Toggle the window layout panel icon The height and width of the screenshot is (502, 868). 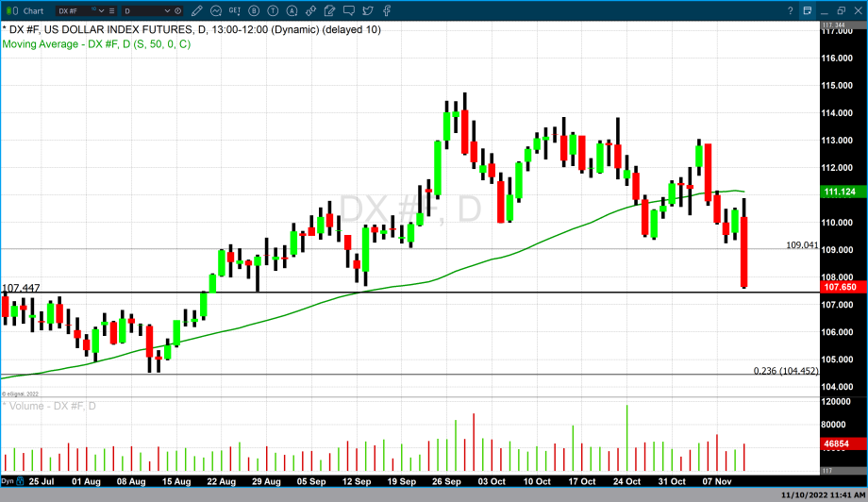(808, 10)
